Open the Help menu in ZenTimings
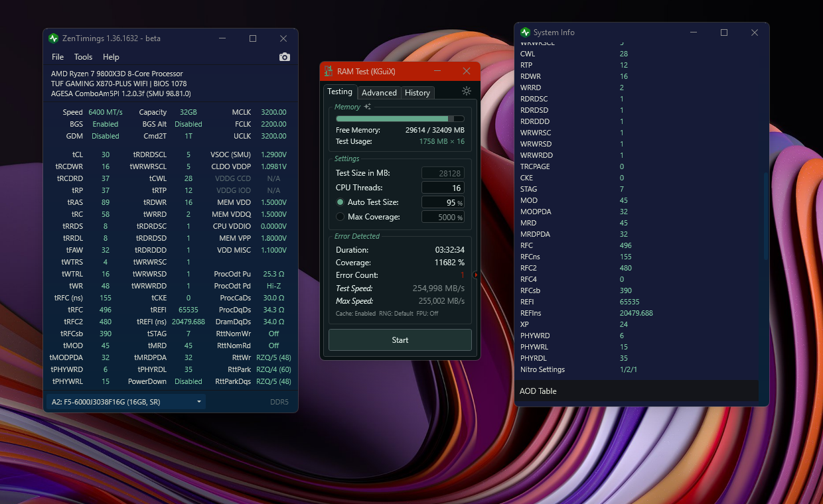 [111, 57]
